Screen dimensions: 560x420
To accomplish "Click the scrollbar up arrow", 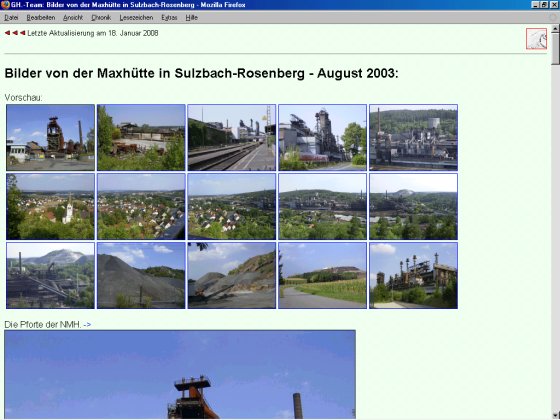I will coord(555,28).
